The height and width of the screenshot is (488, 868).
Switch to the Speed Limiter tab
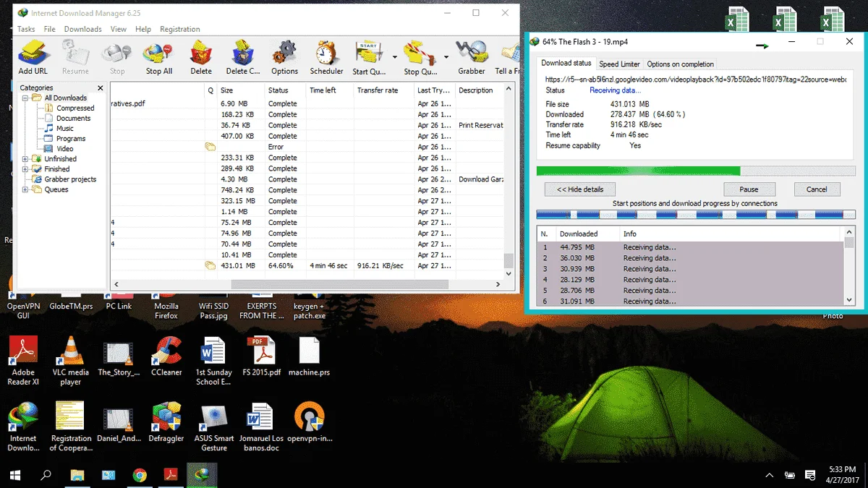click(619, 64)
